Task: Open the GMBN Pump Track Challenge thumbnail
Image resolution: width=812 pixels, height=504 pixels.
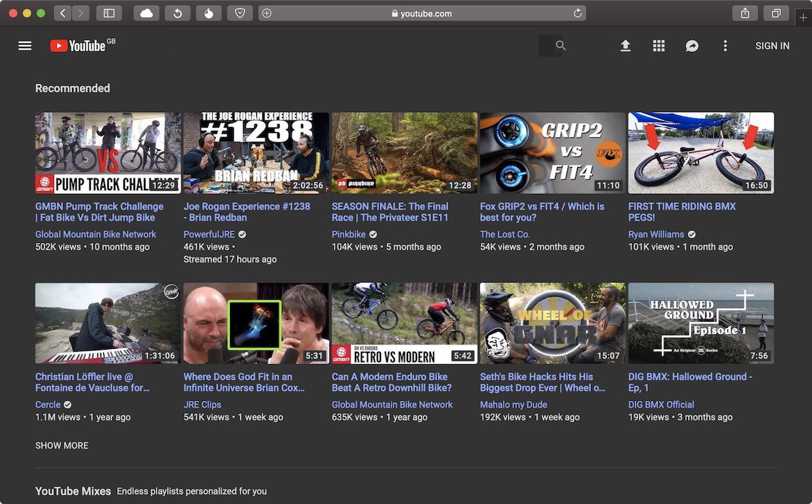Action: (x=107, y=152)
